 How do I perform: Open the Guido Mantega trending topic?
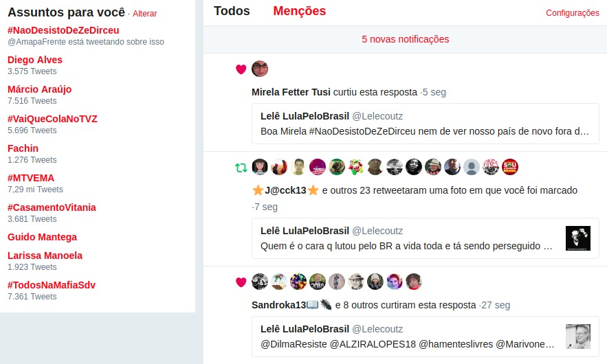(x=42, y=237)
